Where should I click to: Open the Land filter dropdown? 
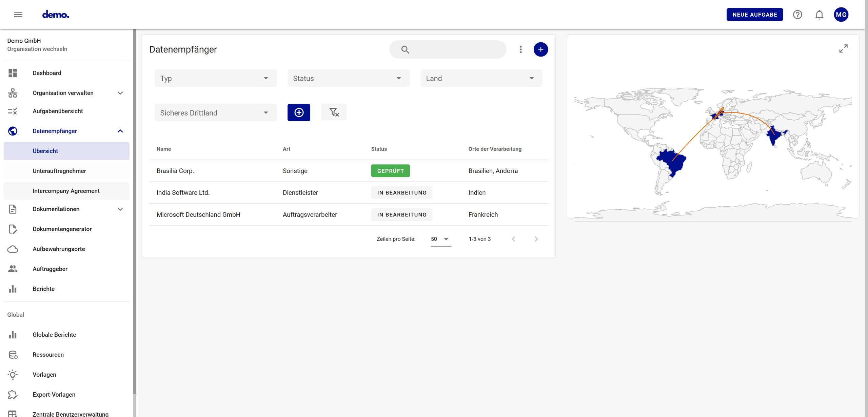(x=481, y=78)
